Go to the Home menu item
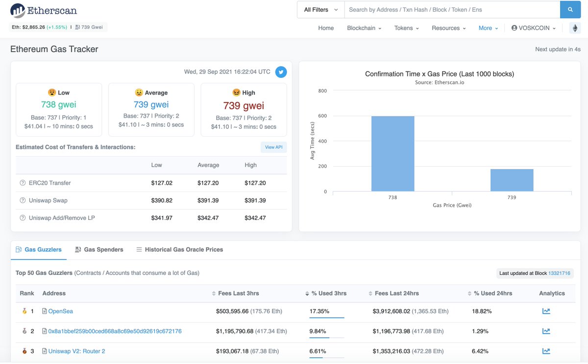This screenshot has height=364, width=588. (326, 28)
